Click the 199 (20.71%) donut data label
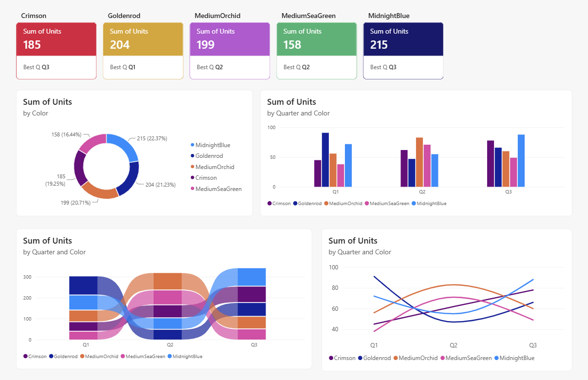Image resolution: width=588 pixels, height=380 pixels. click(75, 203)
